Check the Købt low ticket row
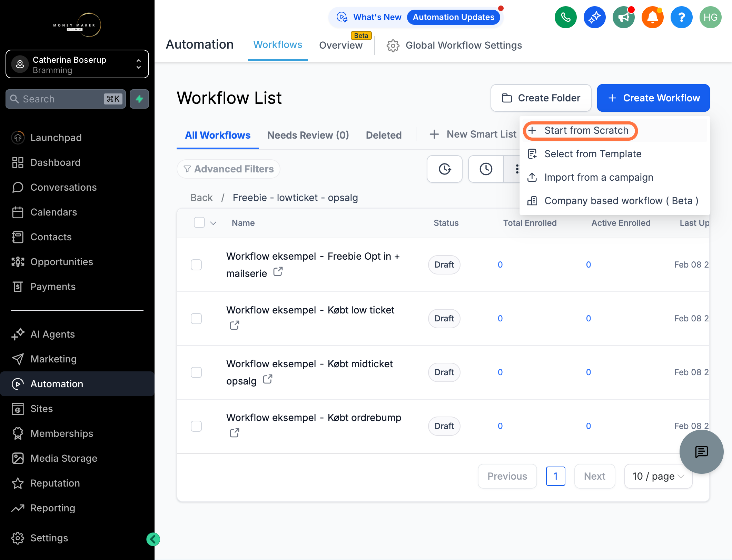Viewport: 732px width, 560px height. (196, 319)
